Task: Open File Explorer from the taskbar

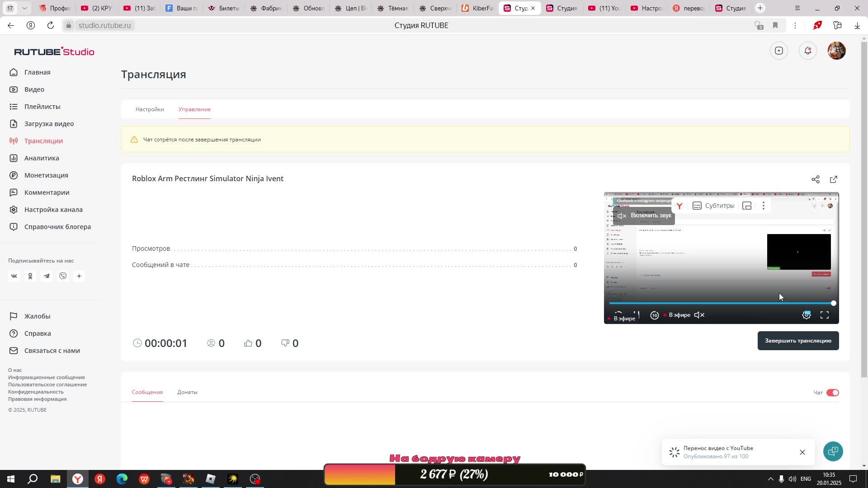Action: [x=55, y=479]
